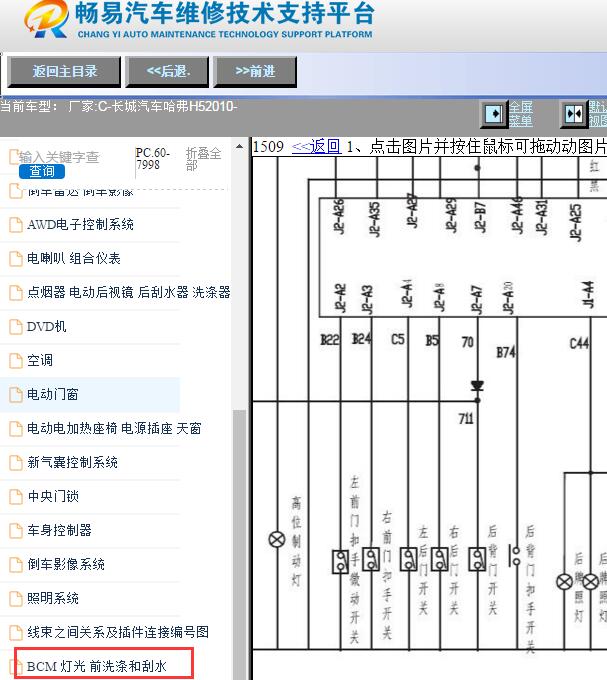Click the document icon beside 新气囊控制系统
607x680 pixels.
(x=16, y=463)
